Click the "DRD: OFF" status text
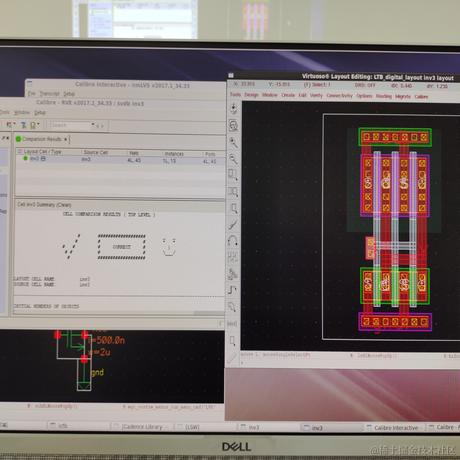This screenshot has height=460, width=460. (x=365, y=85)
